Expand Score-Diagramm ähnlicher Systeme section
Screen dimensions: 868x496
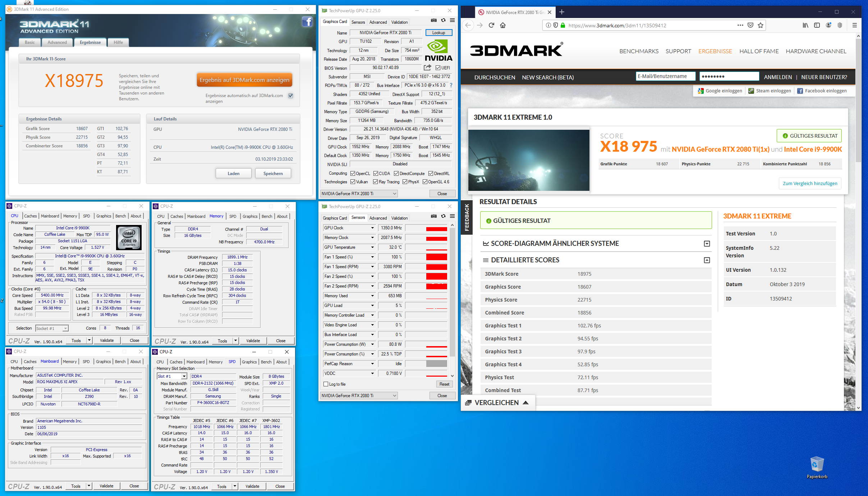[707, 244]
